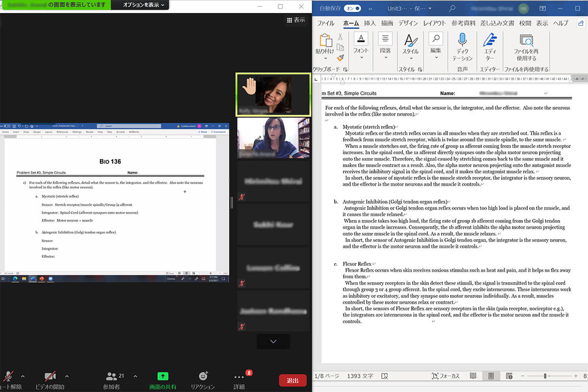Viewport: 588px width, 392px height.
Task: Switch to Web Layout view in Word
Action: 509,376
